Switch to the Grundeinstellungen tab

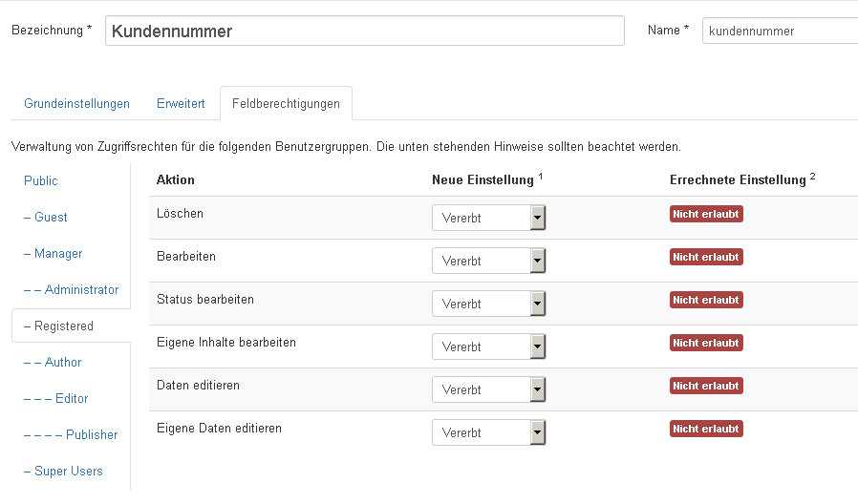click(76, 104)
